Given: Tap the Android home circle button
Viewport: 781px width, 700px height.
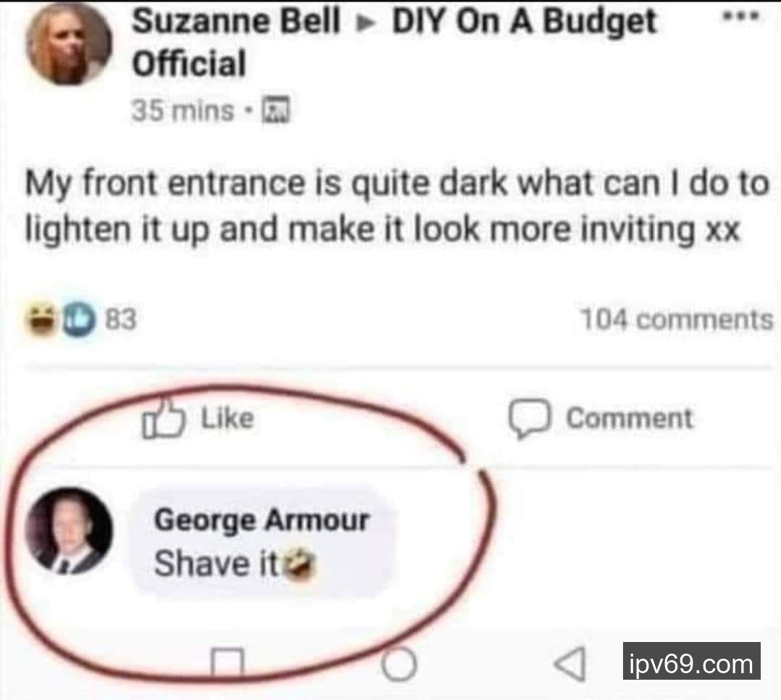Looking at the screenshot, I should point(399,664).
